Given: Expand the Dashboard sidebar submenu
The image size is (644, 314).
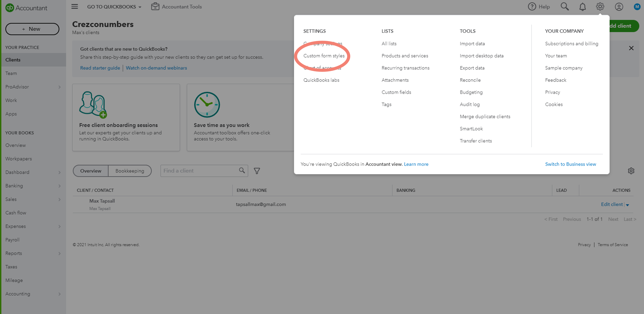Looking at the screenshot, I should [x=60, y=172].
